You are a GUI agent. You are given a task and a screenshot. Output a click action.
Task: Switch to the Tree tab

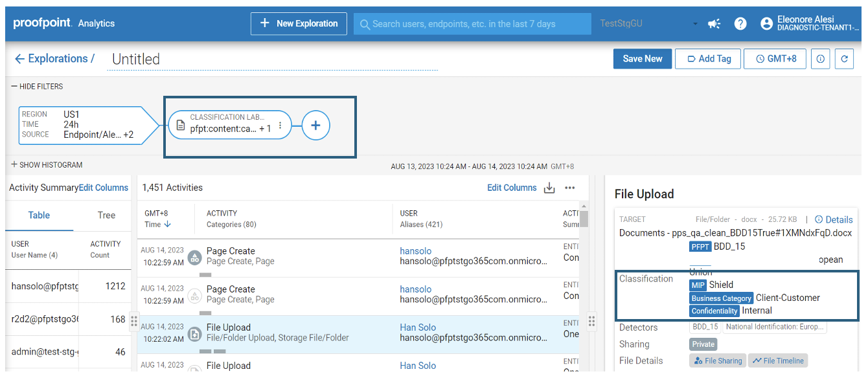(x=106, y=216)
